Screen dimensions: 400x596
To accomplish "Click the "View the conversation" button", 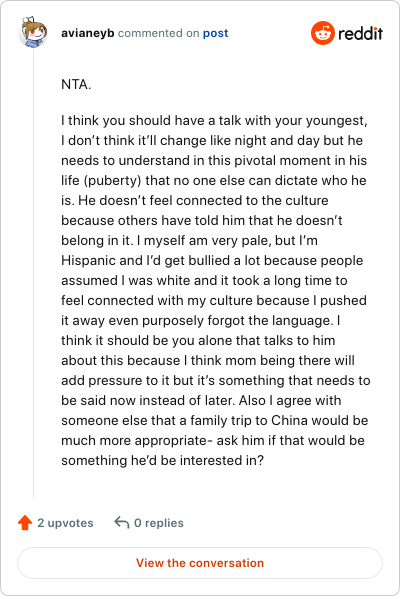I will pyautogui.click(x=200, y=563).
